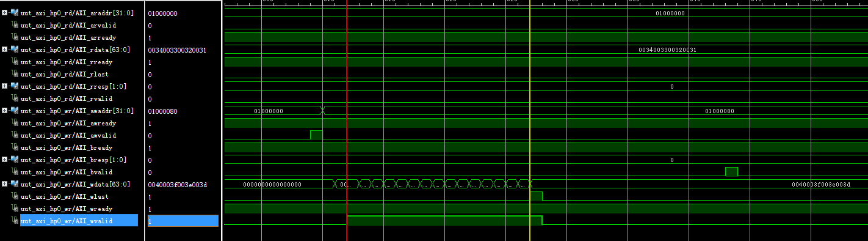Click the yellow cursor line in waveform
This screenshot has height=241, width=868.
pyautogui.click(x=530, y=122)
